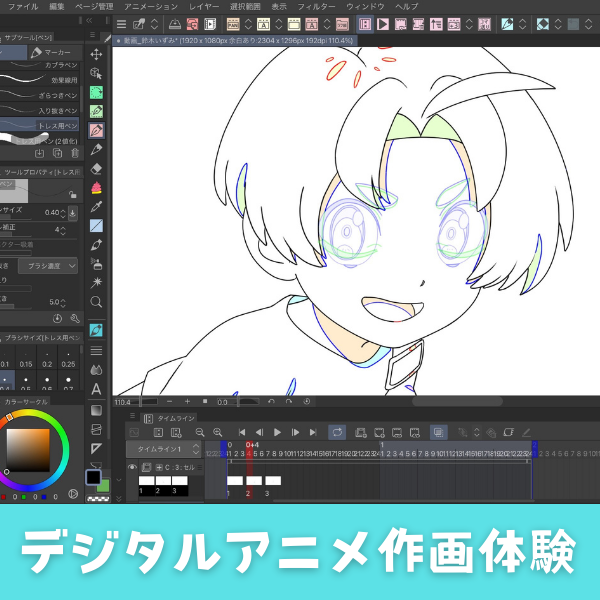The width and height of the screenshot is (600, 600).
Task: Open the タイムライン1 timeline selector
Action: [168, 450]
